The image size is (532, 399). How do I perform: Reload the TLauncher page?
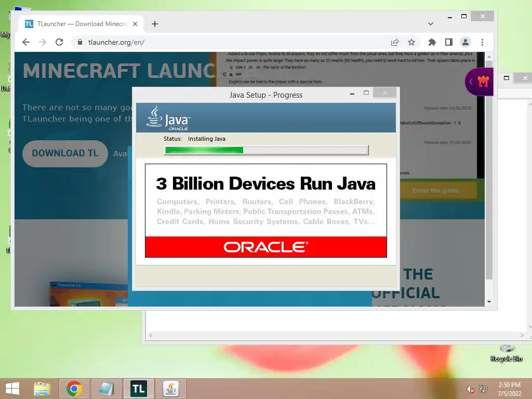point(59,43)
